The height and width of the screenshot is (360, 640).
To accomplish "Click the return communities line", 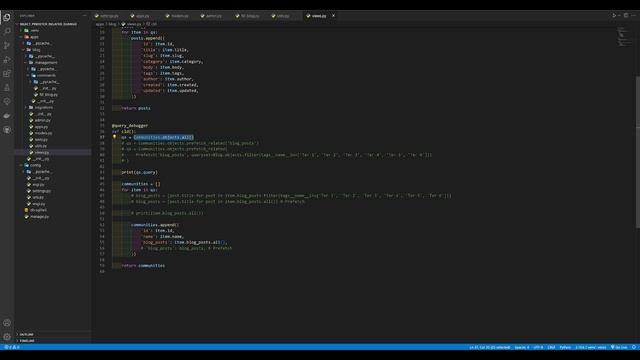I will click(143, 266).
